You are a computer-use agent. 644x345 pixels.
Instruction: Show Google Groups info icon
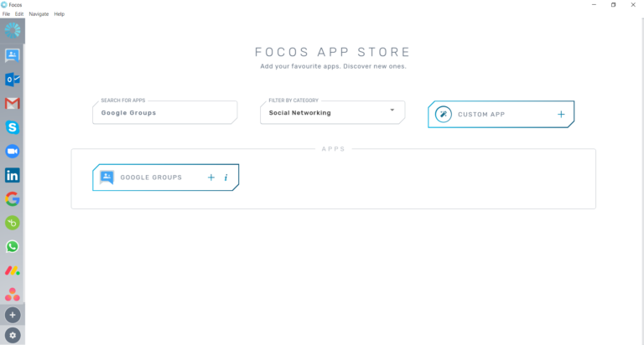click(226, 178)
